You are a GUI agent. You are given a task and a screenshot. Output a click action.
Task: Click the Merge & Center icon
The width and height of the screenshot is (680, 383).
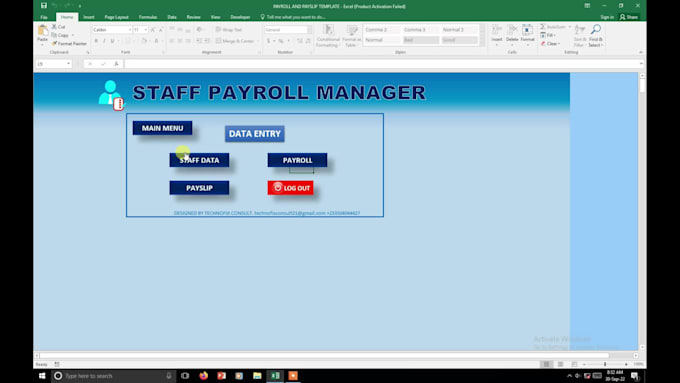pyautogui.click(x=219, y=41)
